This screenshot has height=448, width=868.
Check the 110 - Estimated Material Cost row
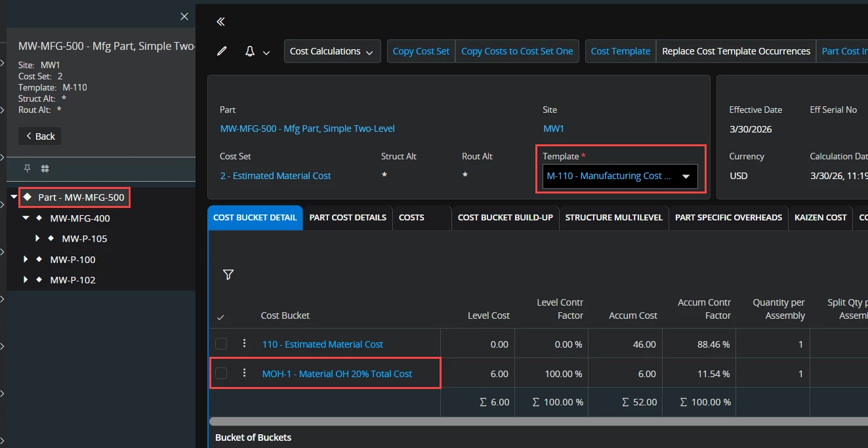(221, 344)
